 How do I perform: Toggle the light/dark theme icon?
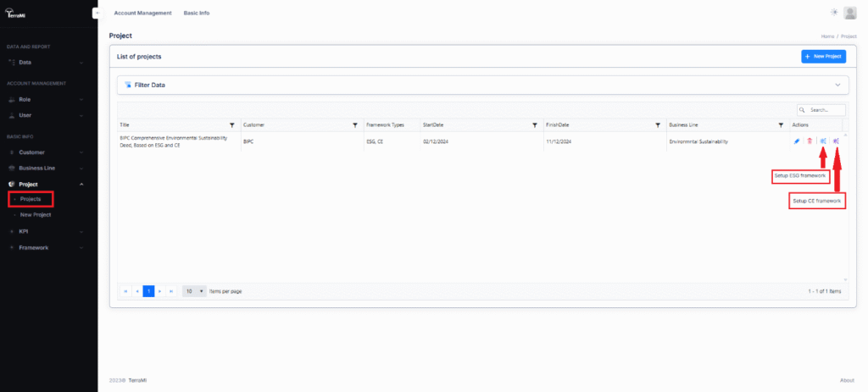[x=834, y=12]
